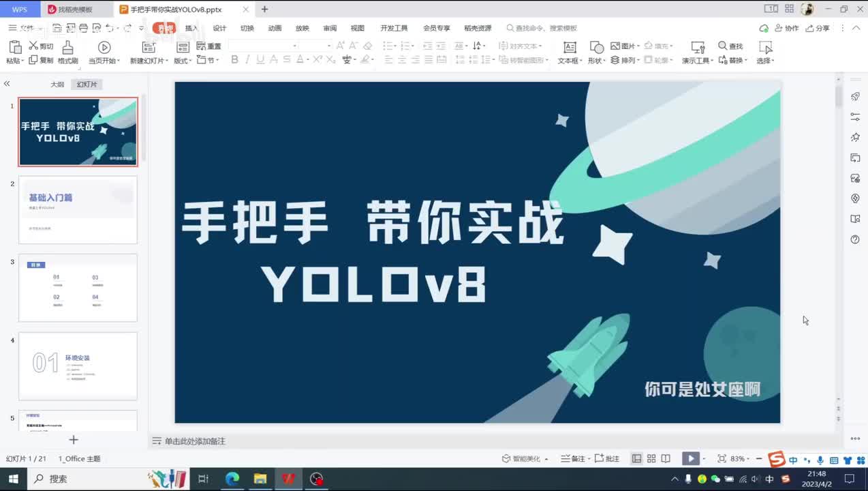Click the cloud sync status icon
The image size is (868, 491).
point(764,28)
